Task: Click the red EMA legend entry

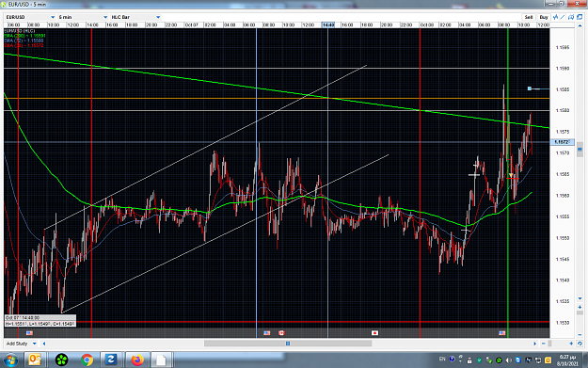Action: tap(24, 45)
